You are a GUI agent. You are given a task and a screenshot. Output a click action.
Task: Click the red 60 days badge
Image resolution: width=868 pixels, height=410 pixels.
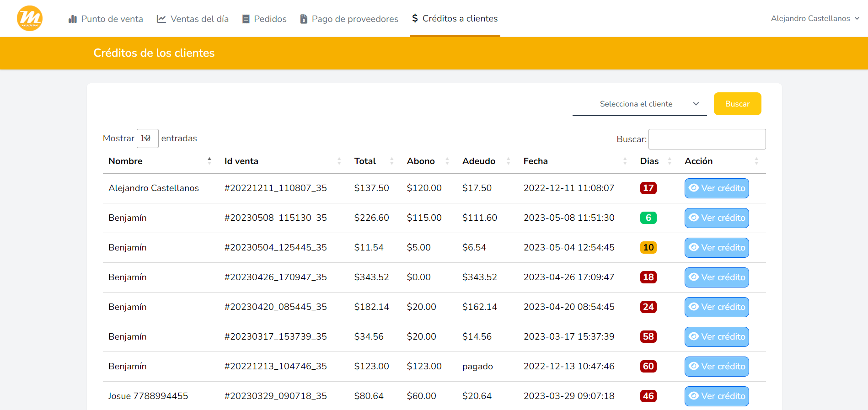[648, 366]
